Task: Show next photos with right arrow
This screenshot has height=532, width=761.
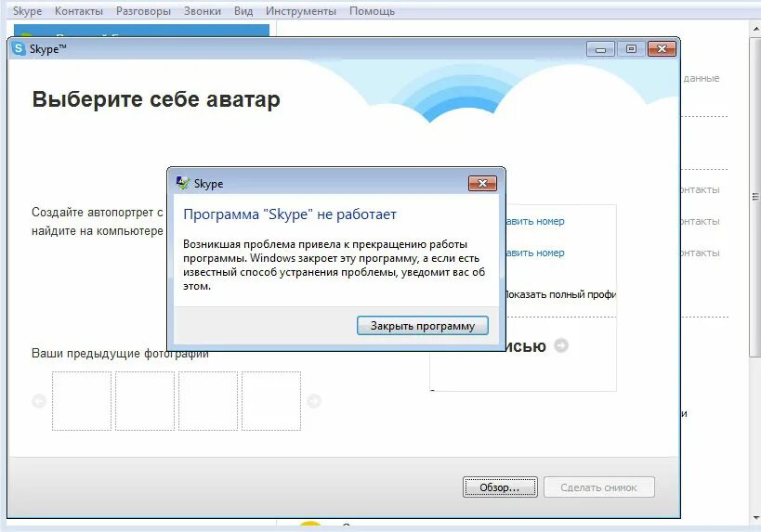Action: [x=314, y=401]
